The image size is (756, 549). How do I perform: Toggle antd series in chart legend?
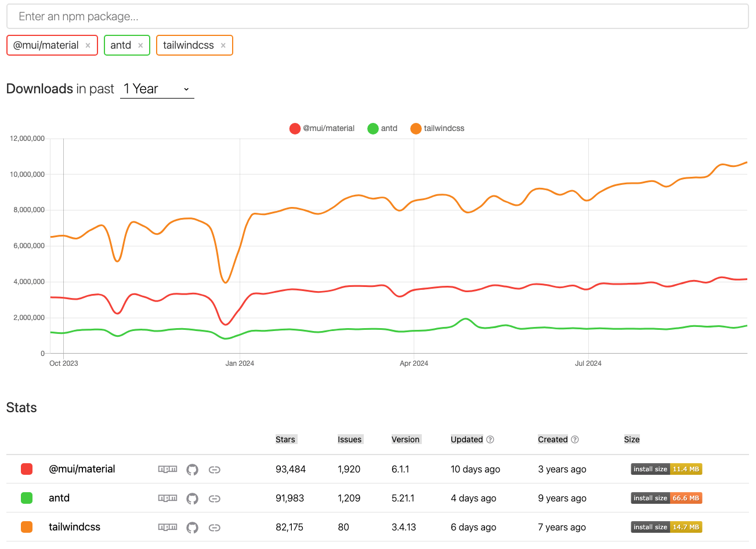(382, 128)
